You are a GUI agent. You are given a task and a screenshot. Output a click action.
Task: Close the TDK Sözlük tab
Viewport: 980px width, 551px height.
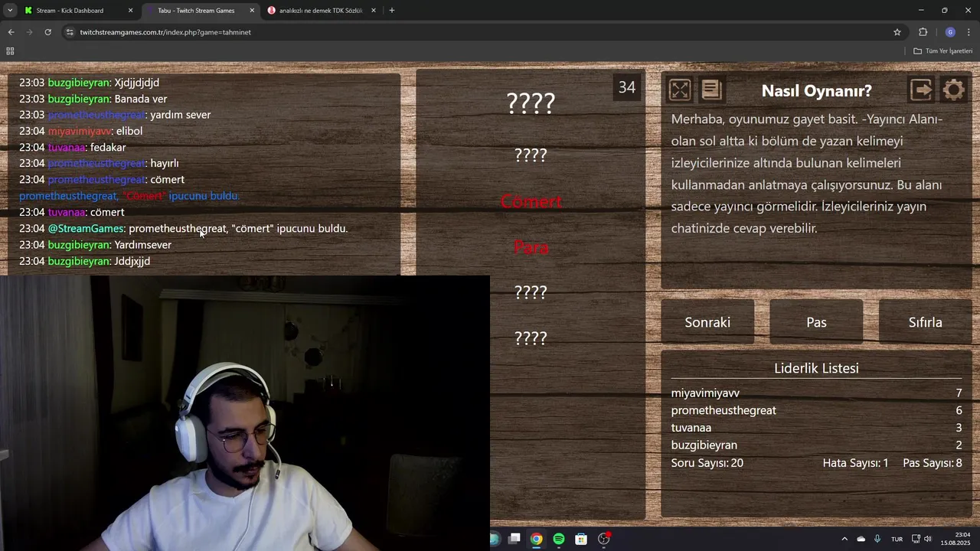tap(374, 11)
